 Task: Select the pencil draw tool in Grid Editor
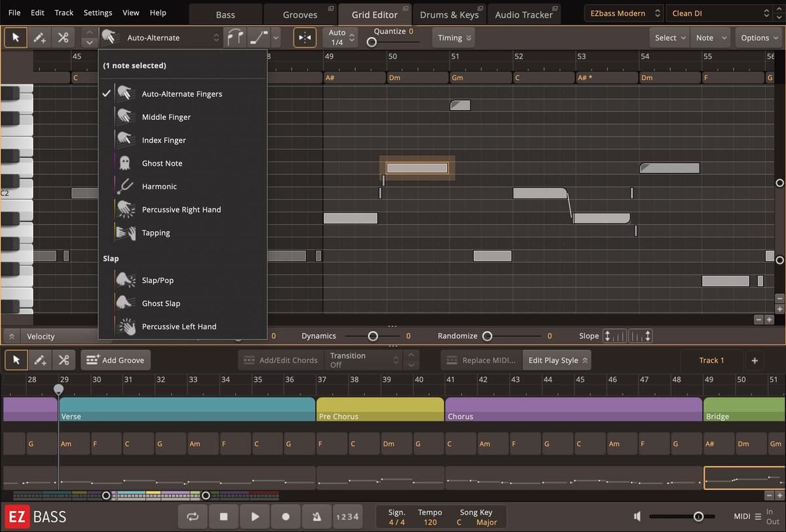pyautogui.click(x=39, y=37)
